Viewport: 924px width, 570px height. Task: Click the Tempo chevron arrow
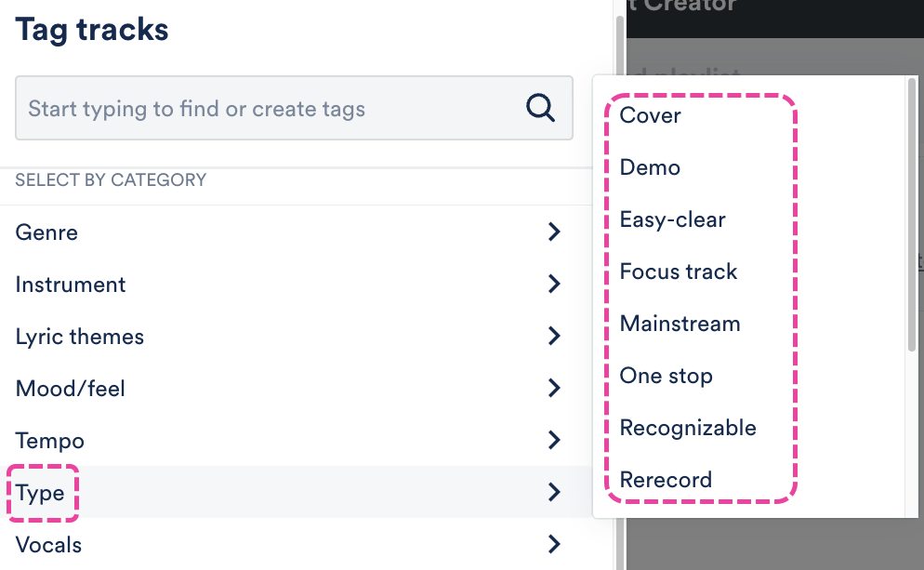tap(554, 441)
